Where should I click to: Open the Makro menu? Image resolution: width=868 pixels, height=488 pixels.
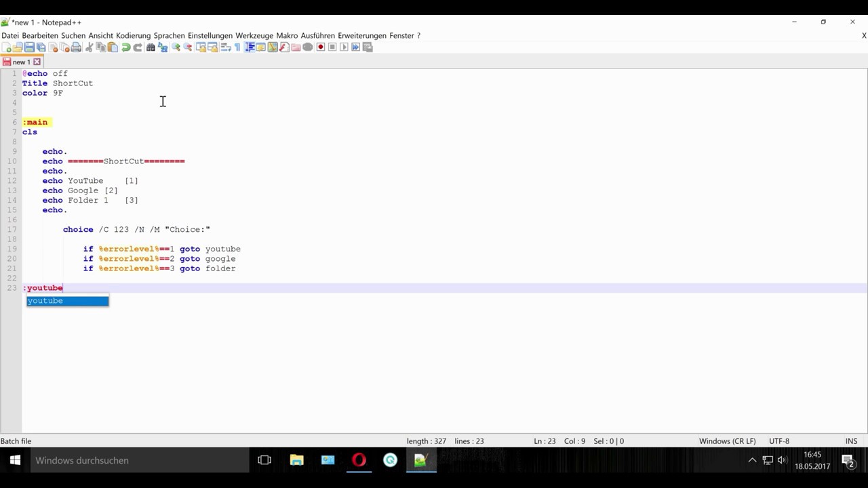(x=287, y=35)
